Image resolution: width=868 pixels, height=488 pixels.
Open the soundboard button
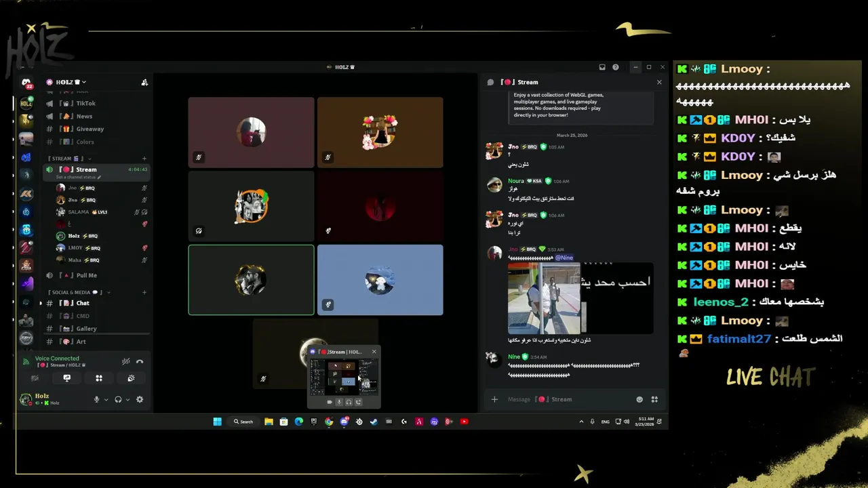[131, 378]
